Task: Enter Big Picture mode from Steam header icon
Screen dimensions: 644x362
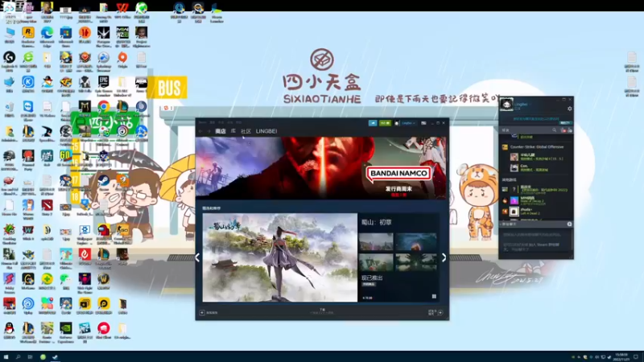Action: click(423, 123)
